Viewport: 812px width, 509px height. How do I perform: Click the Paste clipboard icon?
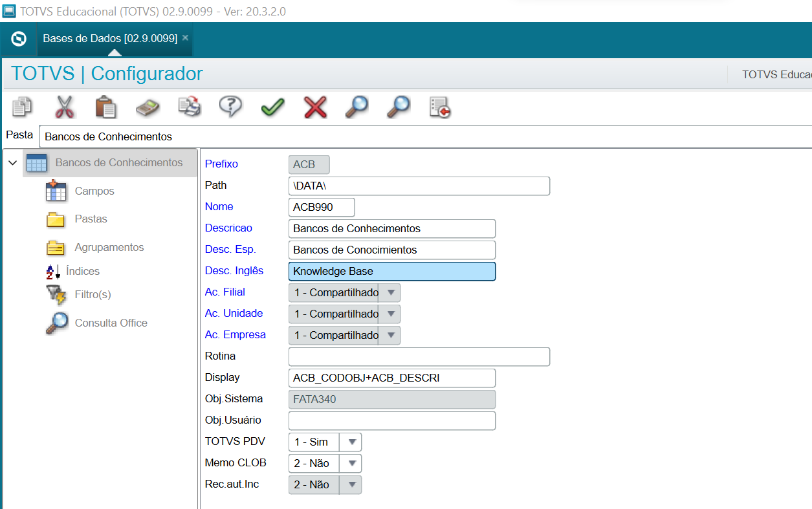tap(105, 107)
